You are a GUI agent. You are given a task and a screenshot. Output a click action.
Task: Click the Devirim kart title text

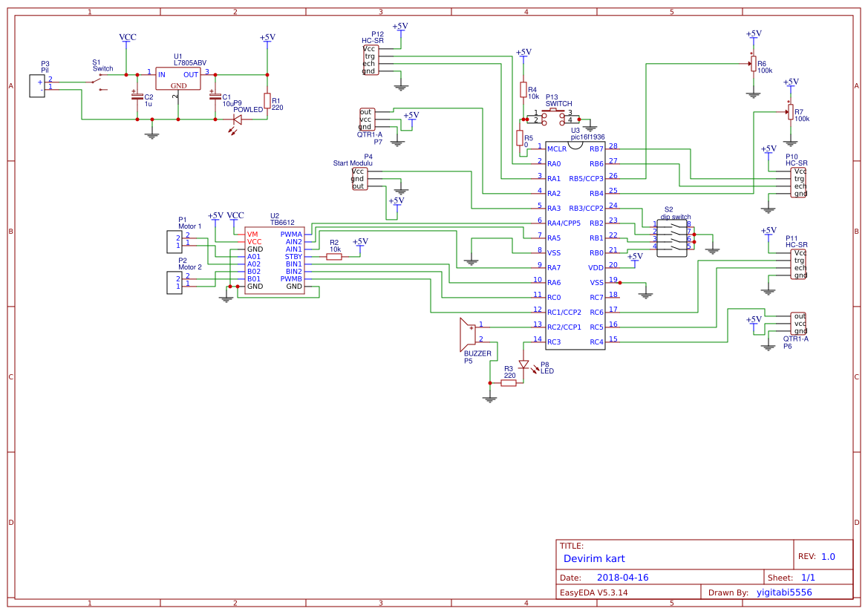click(595, 558)
